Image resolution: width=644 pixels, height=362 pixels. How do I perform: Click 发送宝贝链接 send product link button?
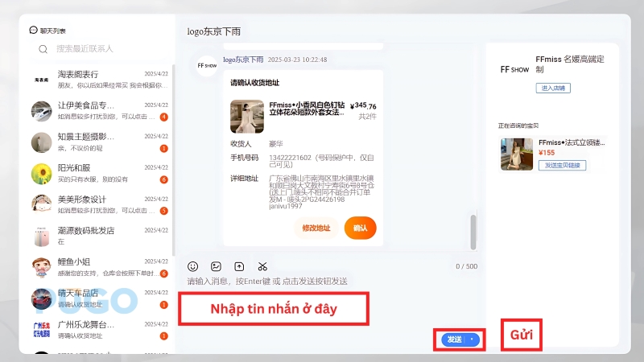coord(562,165)
